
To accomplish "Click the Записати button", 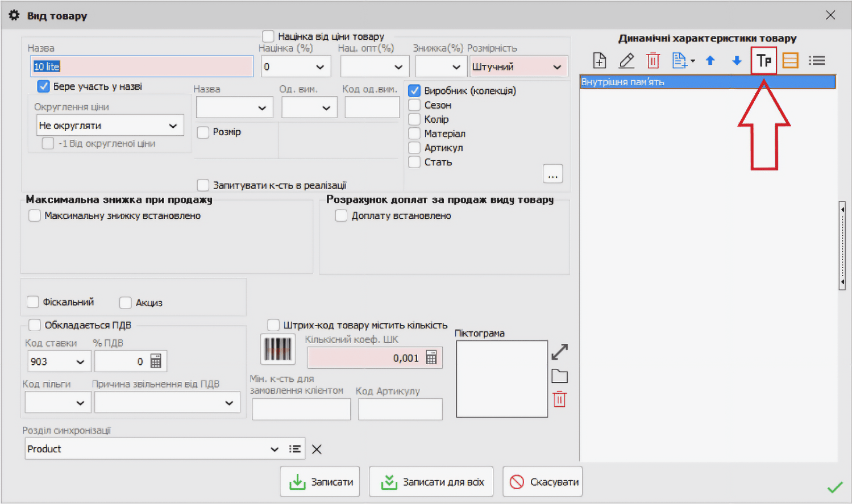I will pyautogui.click(x=321, y=482).
